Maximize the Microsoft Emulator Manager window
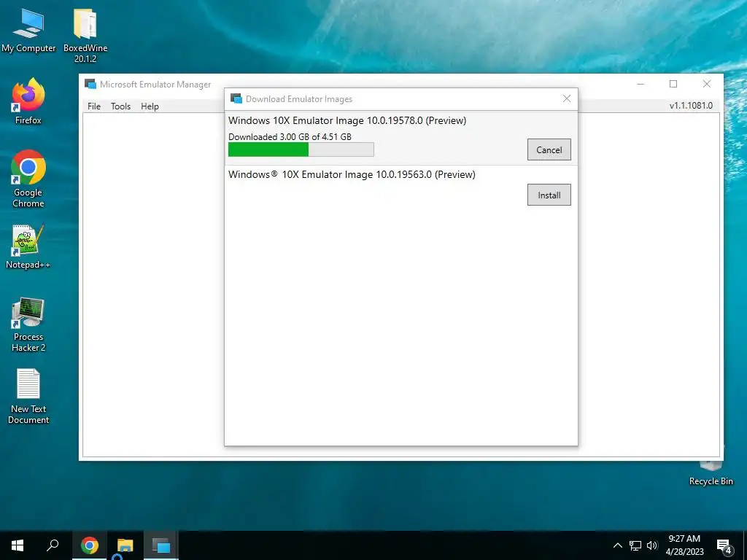The height and width of the screenshot is (560, 747). (673, 84)
